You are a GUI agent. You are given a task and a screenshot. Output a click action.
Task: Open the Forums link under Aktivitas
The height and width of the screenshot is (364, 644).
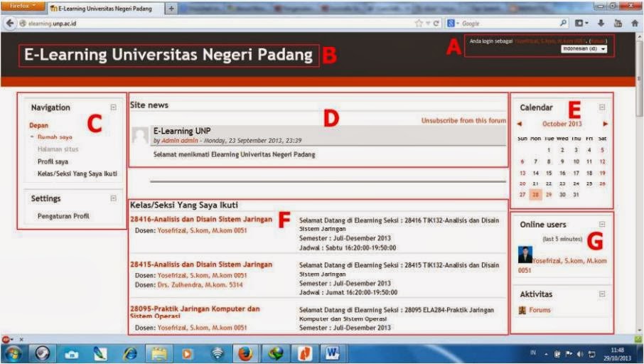pos(540,310)
